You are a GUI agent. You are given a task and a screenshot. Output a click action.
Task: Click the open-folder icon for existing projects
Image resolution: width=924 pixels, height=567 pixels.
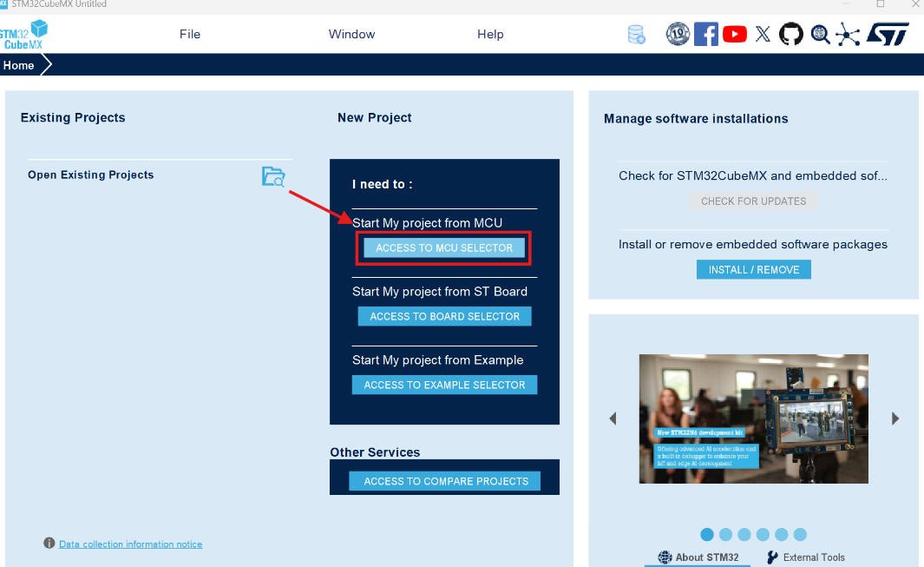coord(273,176)
